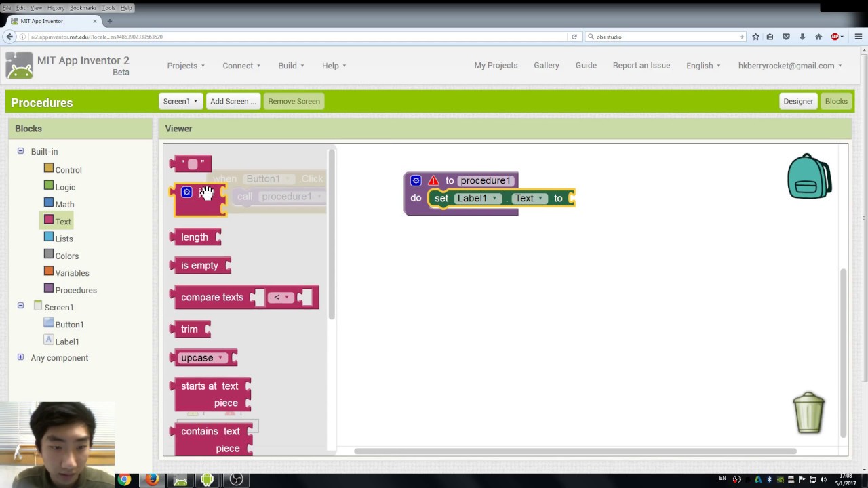The image size is (868, 488).
Task: Select Colors in the blocks tree
Action: click(x=66, y=256)
